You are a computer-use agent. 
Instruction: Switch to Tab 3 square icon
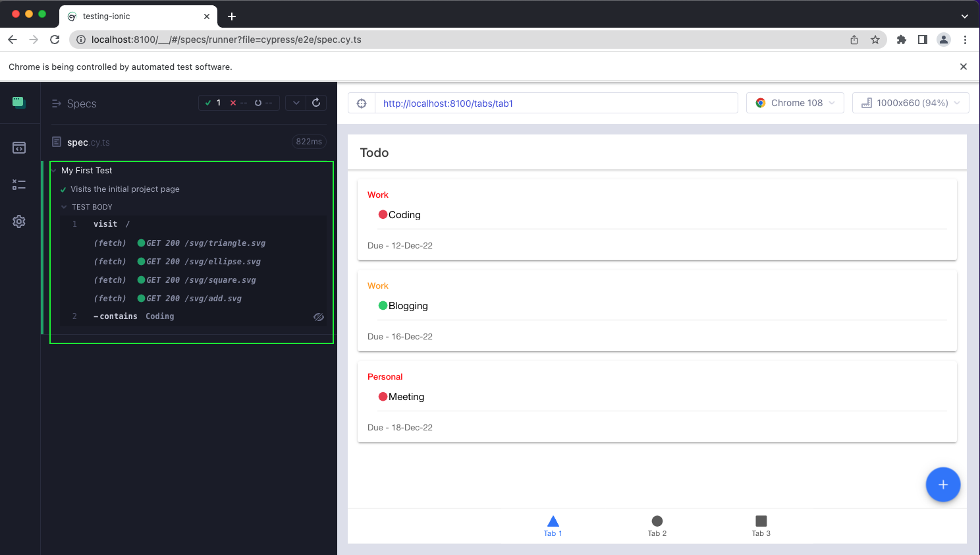761,521
